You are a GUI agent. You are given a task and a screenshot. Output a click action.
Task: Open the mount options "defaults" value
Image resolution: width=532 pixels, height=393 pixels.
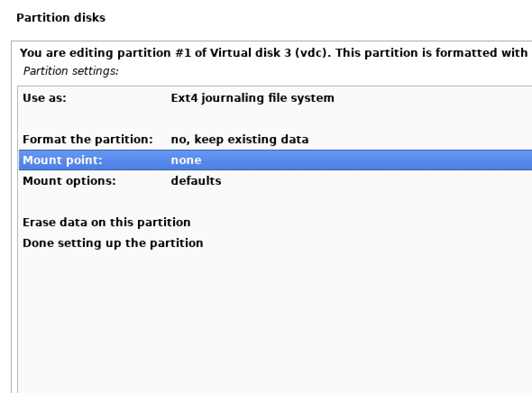196,181
